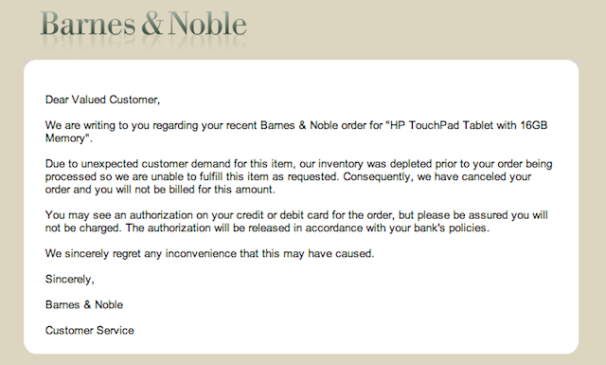This screenshot has width=606, height=365.
Task: Click the word "Memory" in the quoted product title
Action: tap(65, 138)
